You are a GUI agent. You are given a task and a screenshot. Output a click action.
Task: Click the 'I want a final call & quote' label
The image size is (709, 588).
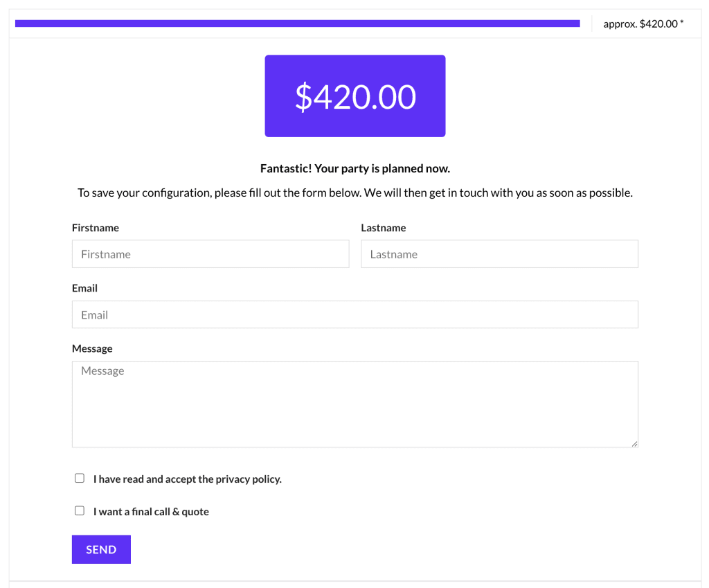(x=151, y=511)
